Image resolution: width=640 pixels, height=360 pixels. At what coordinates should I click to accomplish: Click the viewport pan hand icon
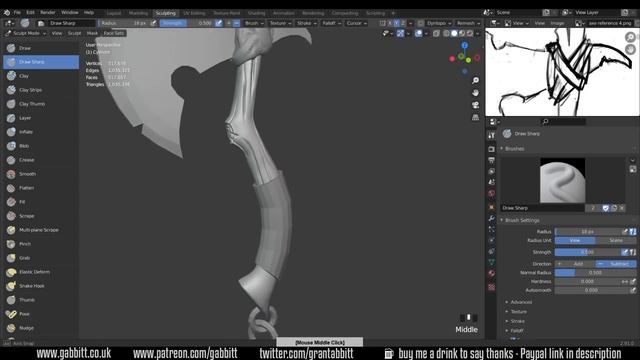click(476, 93)
